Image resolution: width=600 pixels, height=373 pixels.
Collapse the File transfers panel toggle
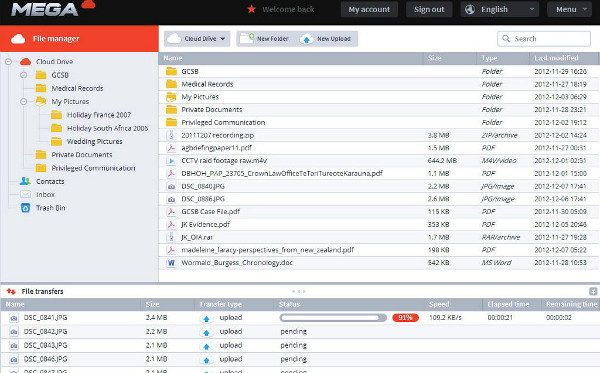[593, 292]
